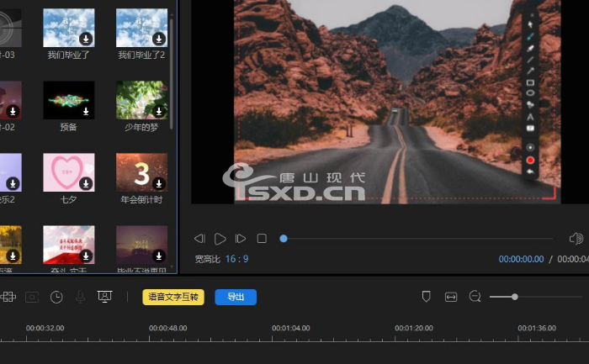Download the 年会倒计时 template
The image size is (589, 364).
tap(159, 183)
